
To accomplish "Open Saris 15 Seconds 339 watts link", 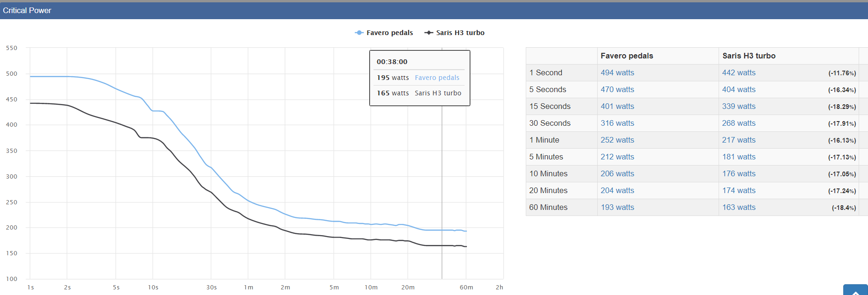I will [739, 106].
